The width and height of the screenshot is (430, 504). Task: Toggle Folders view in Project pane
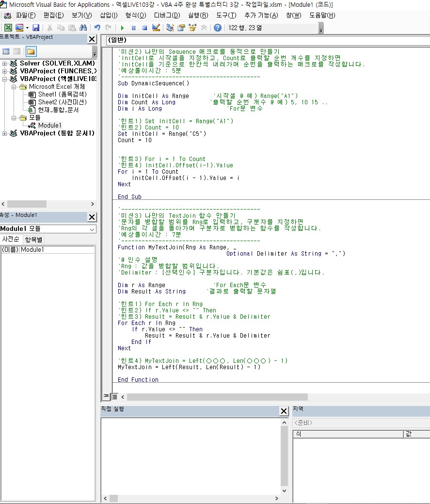[x=31, y=51]
